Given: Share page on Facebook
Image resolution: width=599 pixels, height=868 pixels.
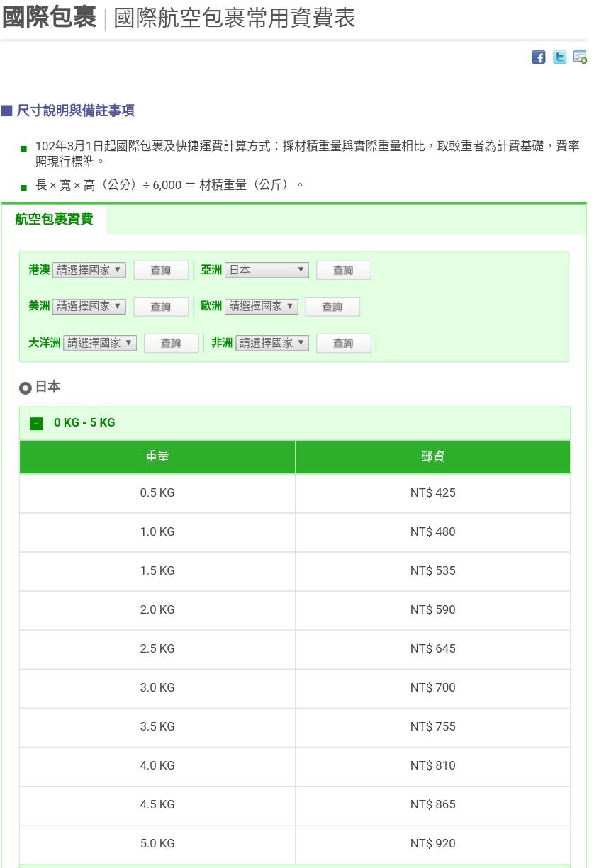Looking at the screenshot, I should tap(538, 57).
